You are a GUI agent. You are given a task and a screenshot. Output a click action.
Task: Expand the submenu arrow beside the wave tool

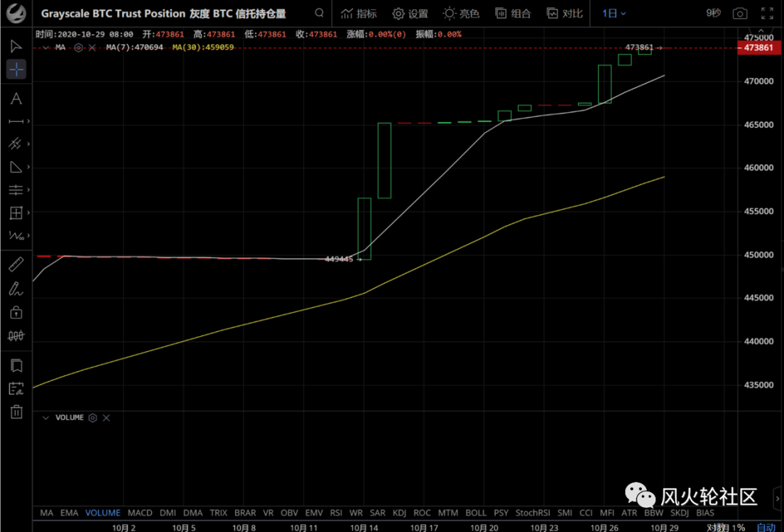click(28, 235)
